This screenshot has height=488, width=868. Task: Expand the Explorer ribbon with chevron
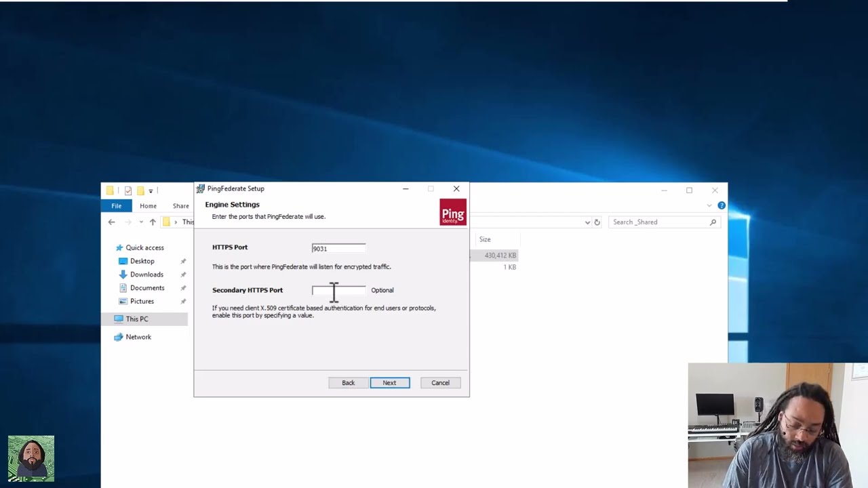point(709,205)
